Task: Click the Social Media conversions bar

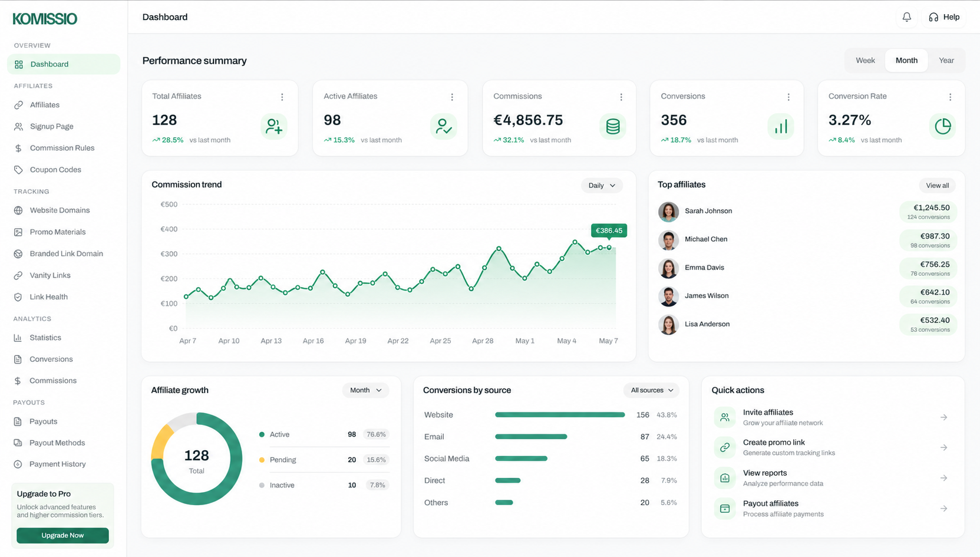Action: [x=521, y=459]
